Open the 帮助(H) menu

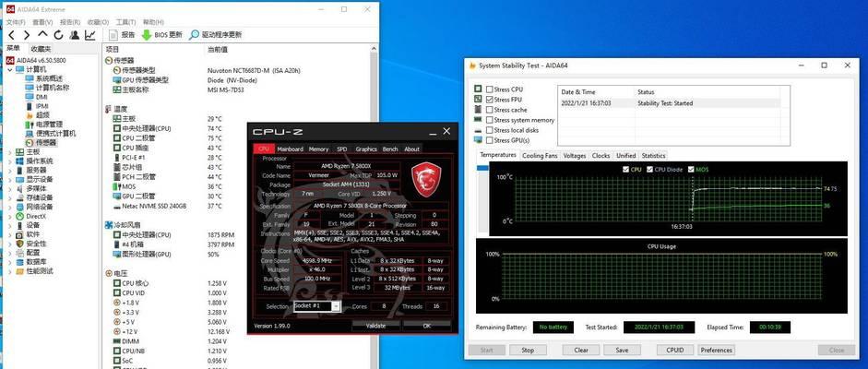click(x=153, y=22)
